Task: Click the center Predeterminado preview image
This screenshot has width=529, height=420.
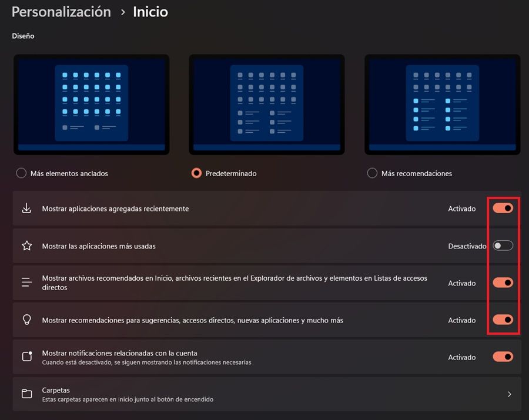Action: click(x=266, y=104)
